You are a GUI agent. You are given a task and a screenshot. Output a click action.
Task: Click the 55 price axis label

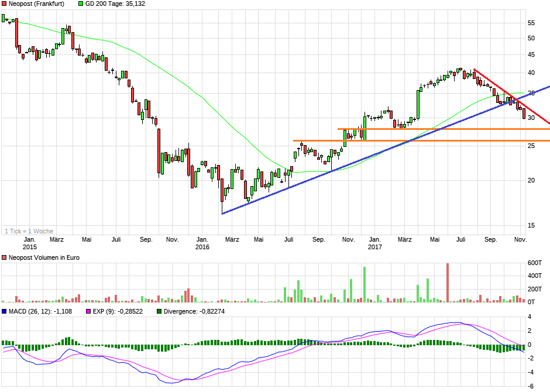(531, 23)
